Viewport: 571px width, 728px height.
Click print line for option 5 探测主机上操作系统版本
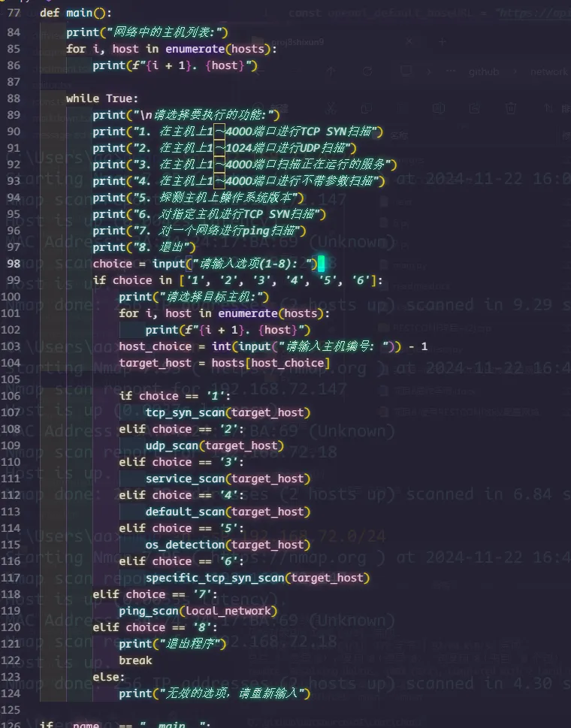[198, 198]
